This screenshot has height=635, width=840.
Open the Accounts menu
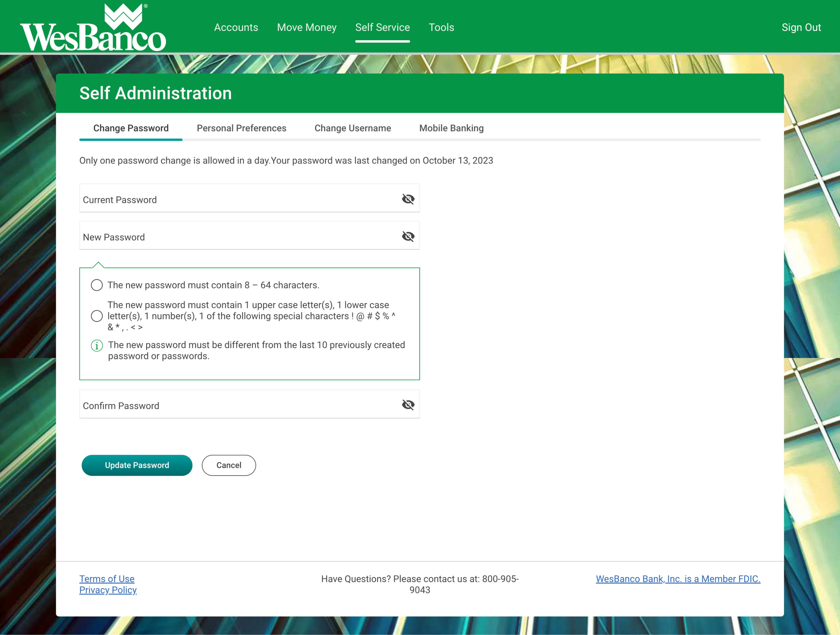pos(236,27)
